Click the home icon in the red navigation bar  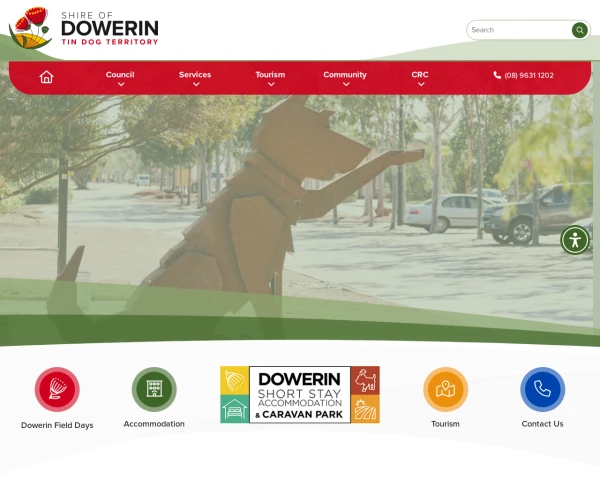(46, 77)
